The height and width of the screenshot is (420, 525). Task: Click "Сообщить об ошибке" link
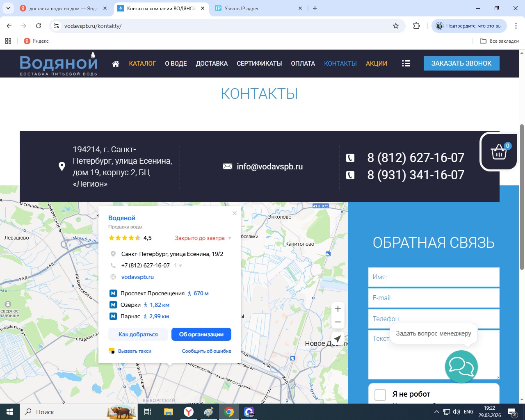pyautogui.click(x=207, y=351)
